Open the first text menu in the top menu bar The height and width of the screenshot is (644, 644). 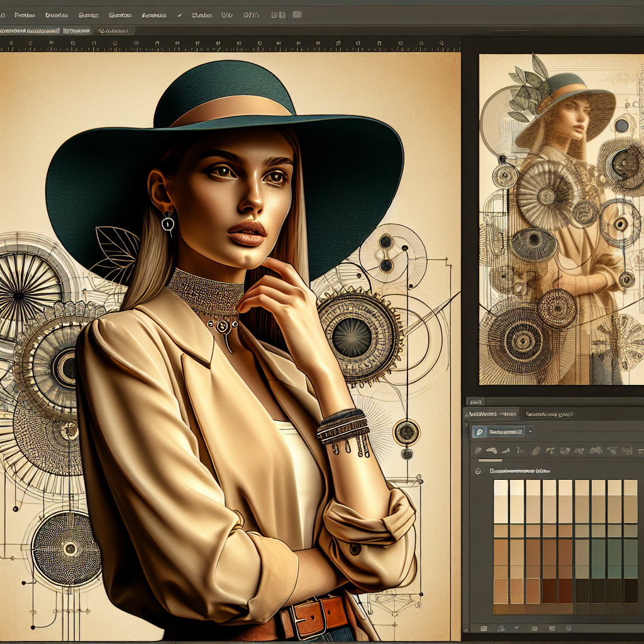[x=24, y=14]
